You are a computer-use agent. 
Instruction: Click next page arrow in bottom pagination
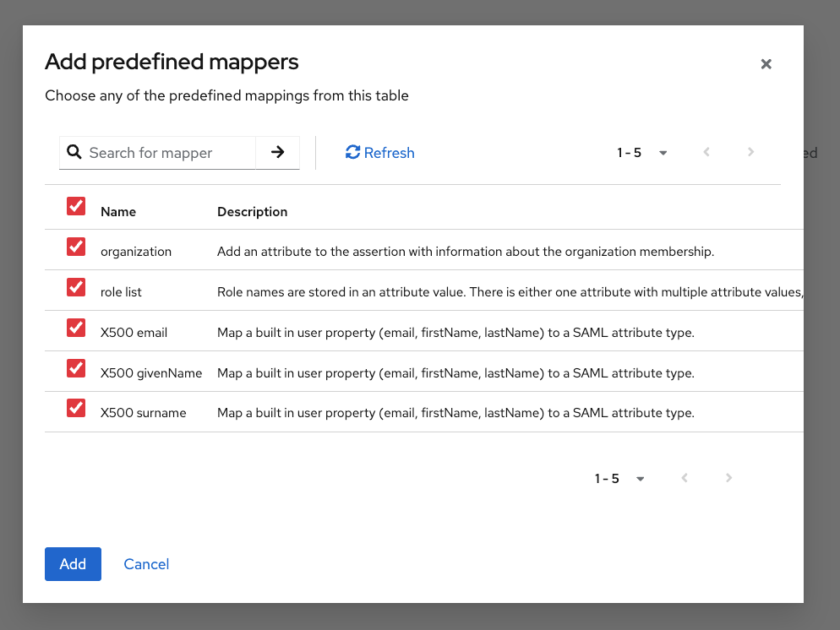[x=728, y=478]
